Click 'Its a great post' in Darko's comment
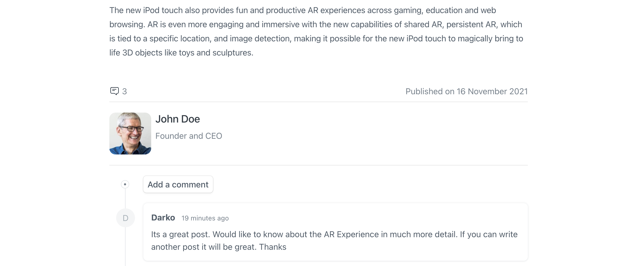This screenshot has height=266, width=644. pyautogui.click(x=180, y=234)
